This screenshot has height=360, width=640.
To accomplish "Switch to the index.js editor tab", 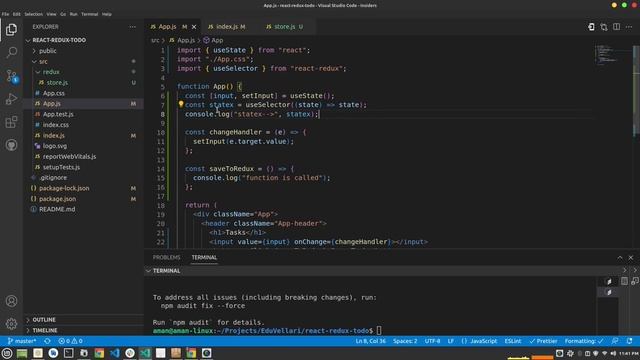I will pos(227,27).
